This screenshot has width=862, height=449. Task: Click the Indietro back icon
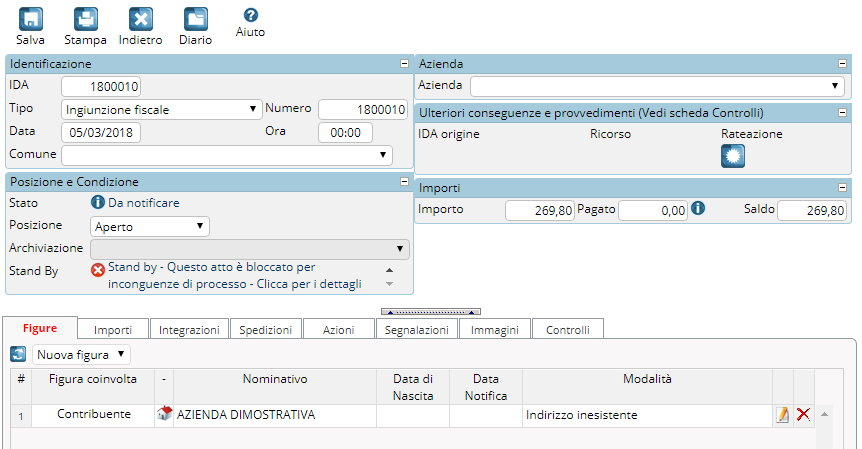[141, 19]
